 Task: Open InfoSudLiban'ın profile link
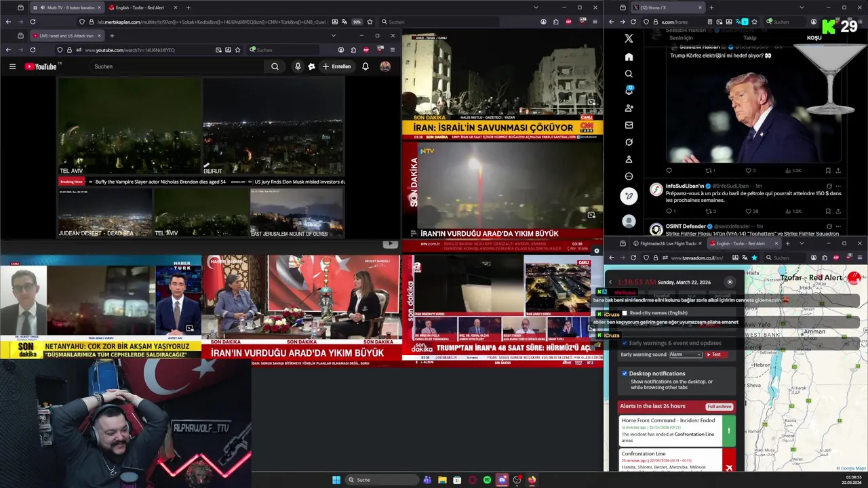click(684, 186)
